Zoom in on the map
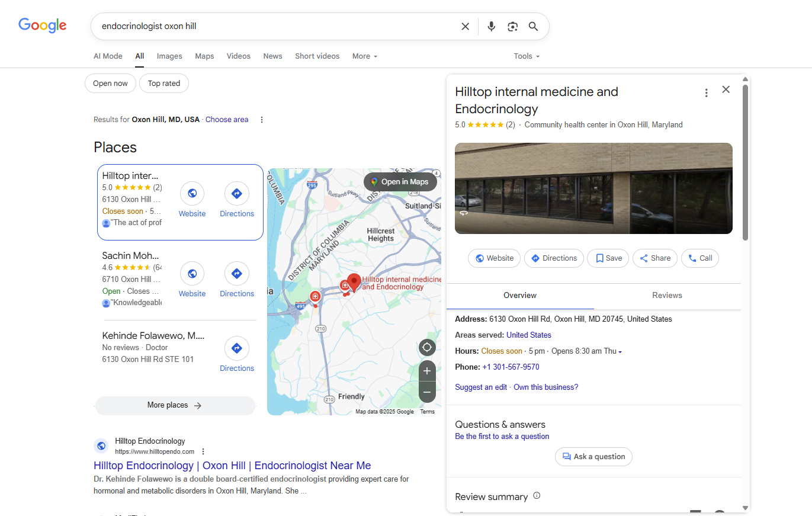 click(x=427, y=371)
